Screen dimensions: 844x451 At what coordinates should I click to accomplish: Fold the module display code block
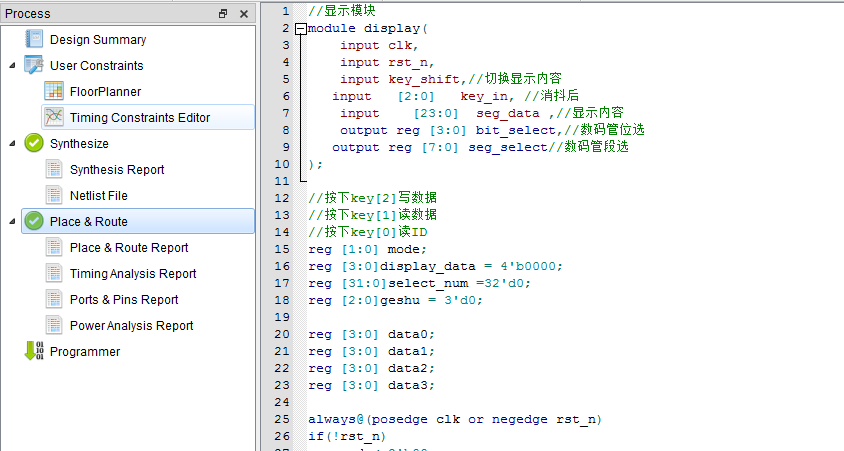[x=301, y=29]
